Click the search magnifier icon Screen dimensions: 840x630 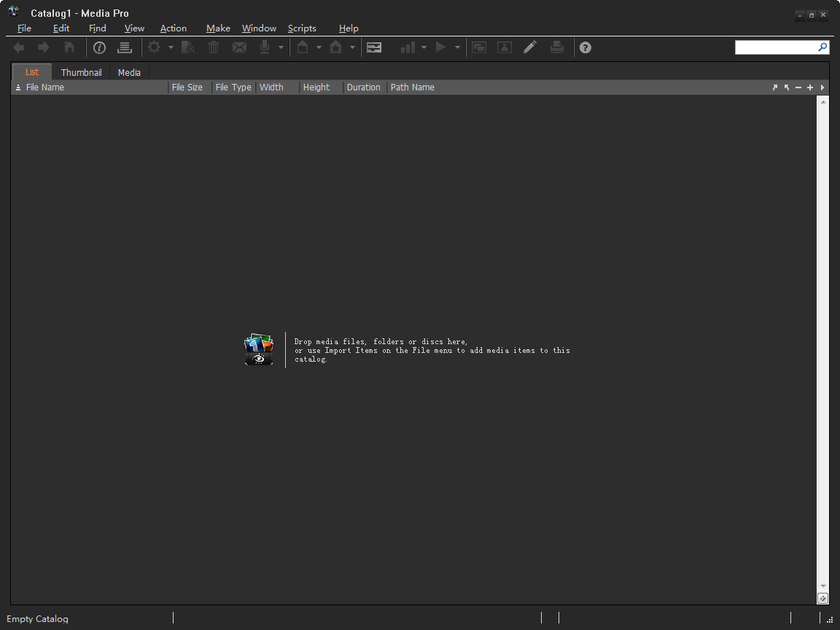point(822,47)
